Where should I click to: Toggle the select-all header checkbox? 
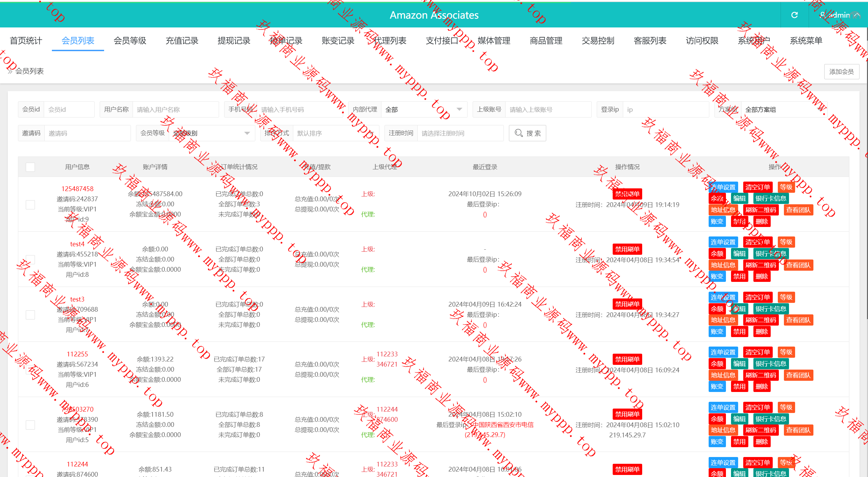pyautogui.click(x=31, y=167)
